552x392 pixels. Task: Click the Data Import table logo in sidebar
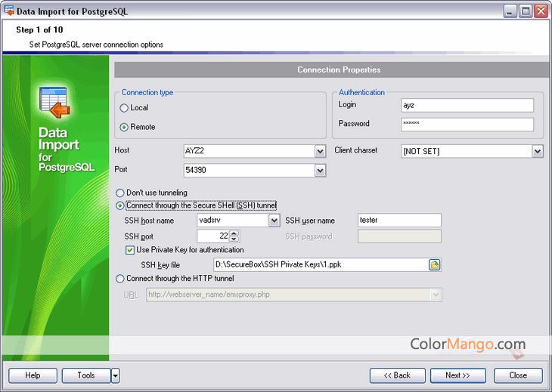coord(54,103)
